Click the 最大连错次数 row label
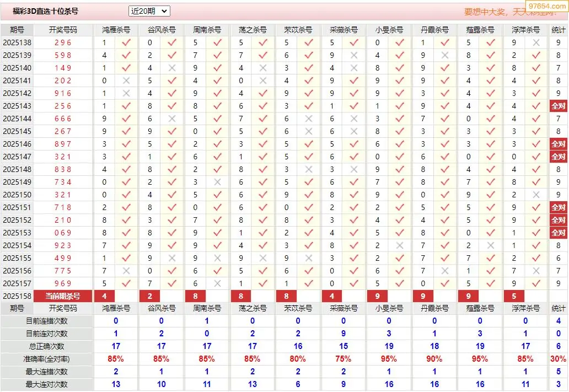The height and width of the screenshot is (392, 569). (47, 372)
